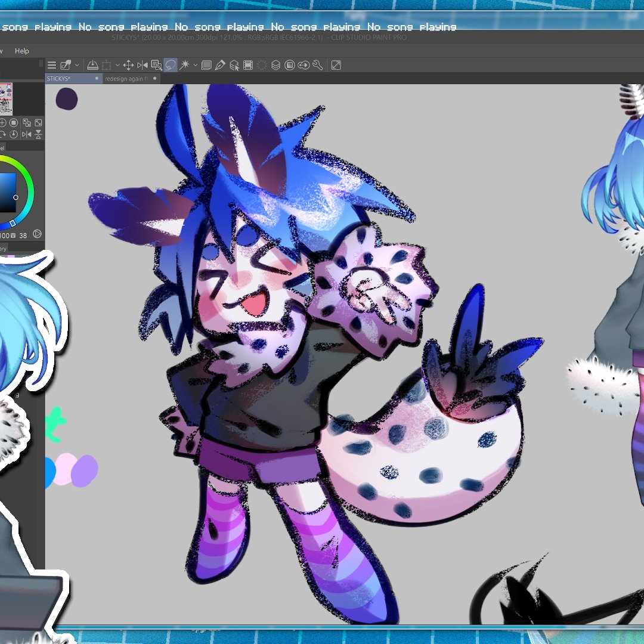Click Navigator reset rotation dial icon
644x644 pixels.
click(14, 134)
